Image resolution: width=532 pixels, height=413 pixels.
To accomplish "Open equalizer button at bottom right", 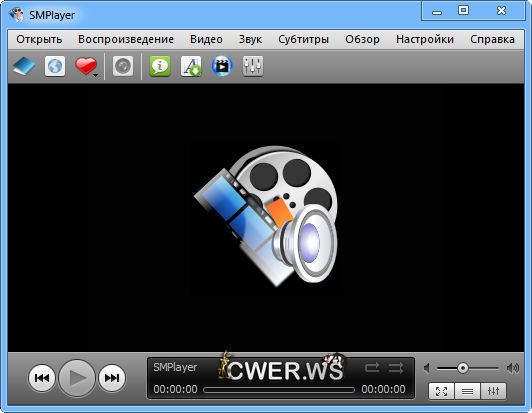I will [493, 392].
